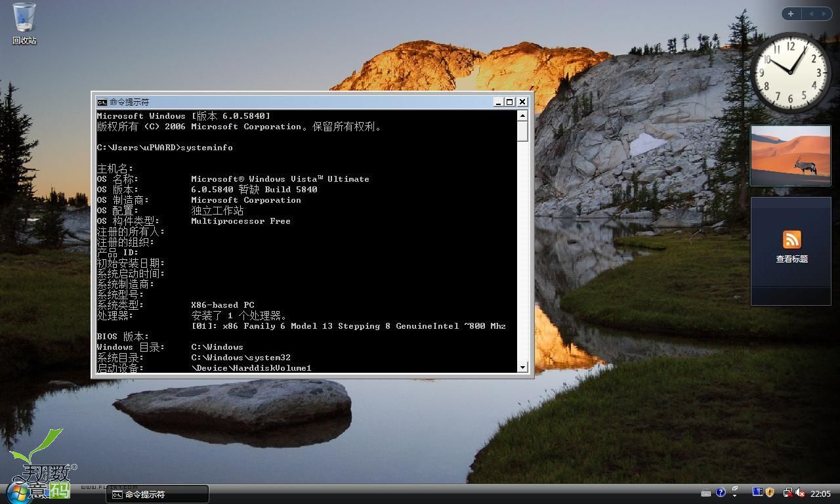This screenshot has height=504, width=840.
Task: Click the 初始安装日期 label
Action: coord(131,263)
